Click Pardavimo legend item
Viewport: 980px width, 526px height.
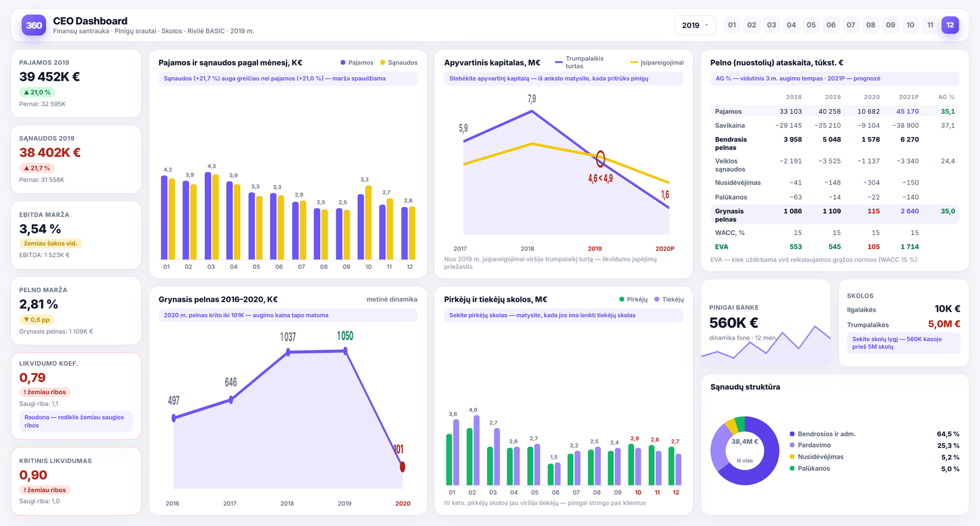point(810,445)
